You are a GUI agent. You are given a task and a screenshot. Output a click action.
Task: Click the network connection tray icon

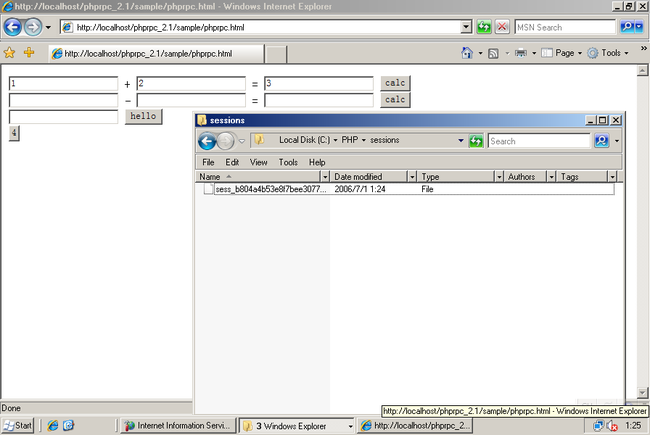tap(599, 426)
